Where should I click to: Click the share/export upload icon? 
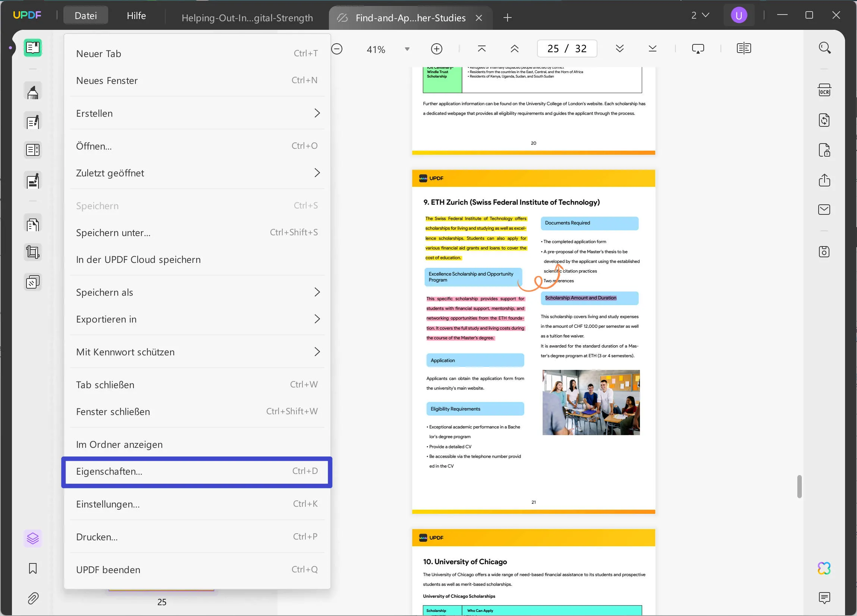[824, 180]
